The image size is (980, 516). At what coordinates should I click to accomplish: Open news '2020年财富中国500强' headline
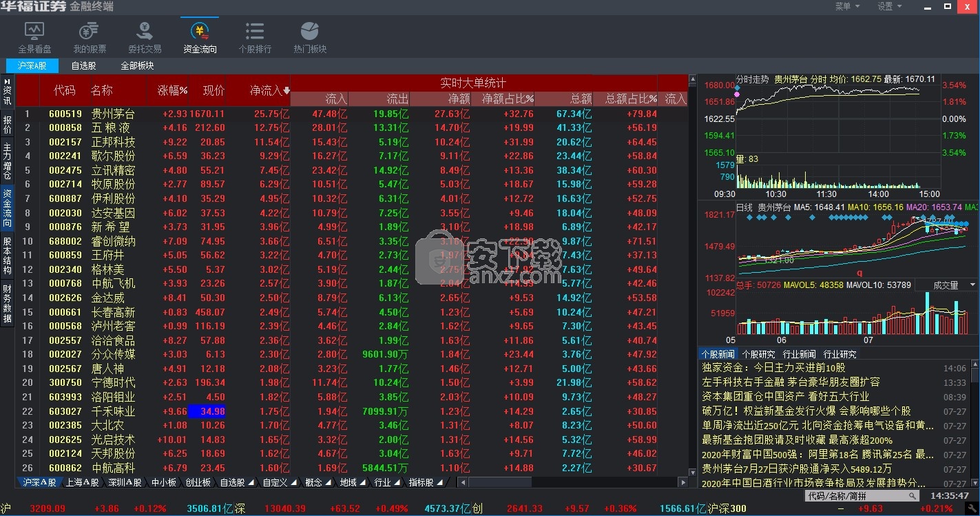point(817,454)
